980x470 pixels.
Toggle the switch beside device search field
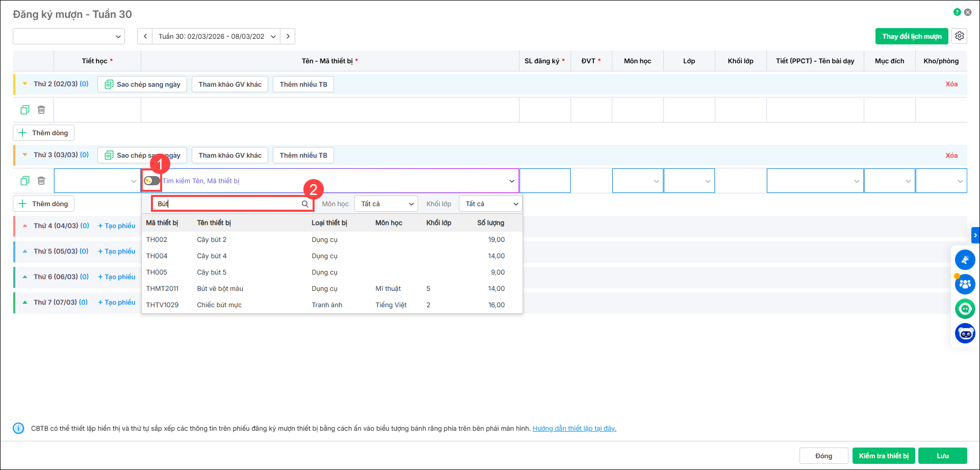pyautogui.click(x=151, y=181)
